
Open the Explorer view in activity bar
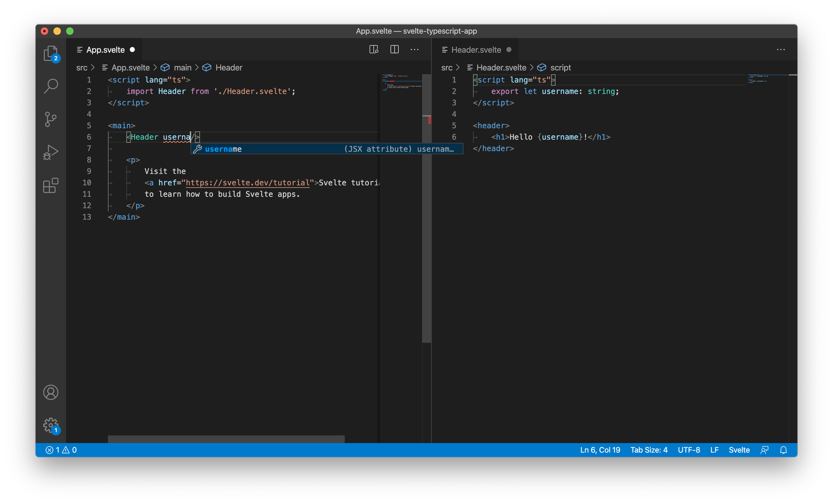pos(51,53)
